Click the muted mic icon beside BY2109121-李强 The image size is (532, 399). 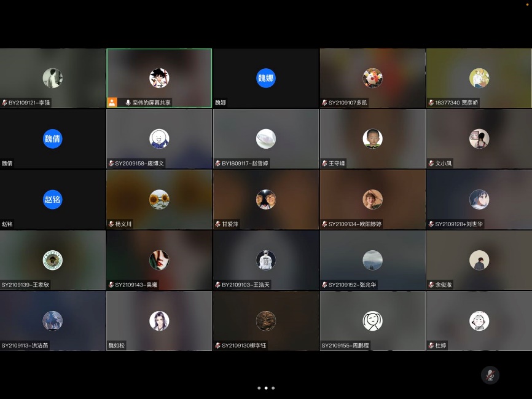pos(4,103)
